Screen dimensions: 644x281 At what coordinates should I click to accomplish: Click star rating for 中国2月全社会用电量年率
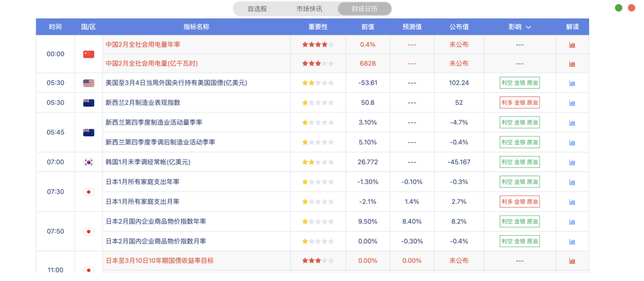(318, 44)
